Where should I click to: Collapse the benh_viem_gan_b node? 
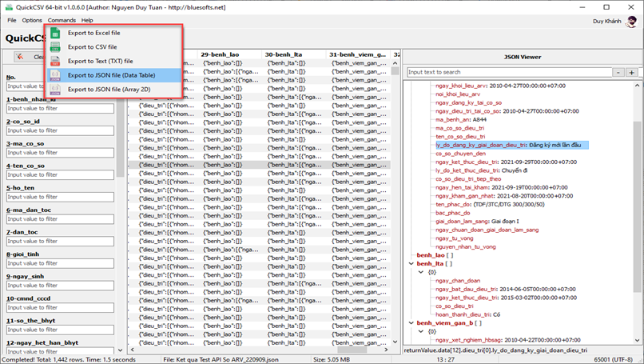click(x=411, y=323)
